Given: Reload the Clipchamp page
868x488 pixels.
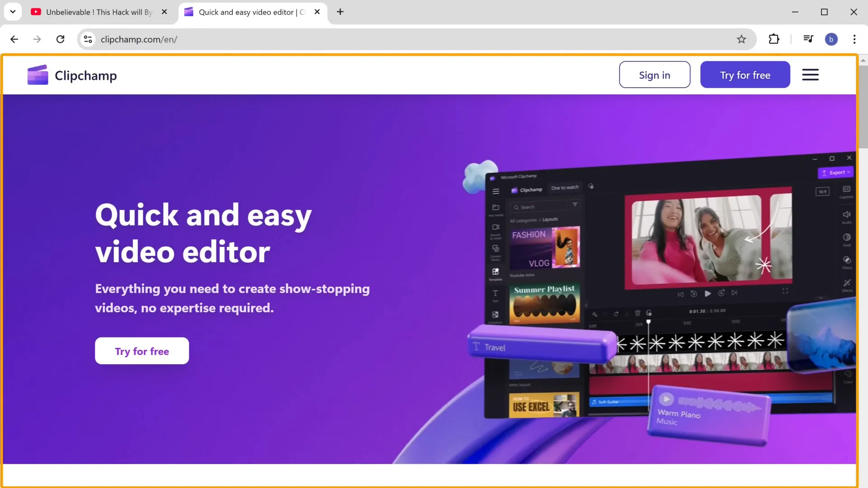Looking at the screenshot, I should pyautogui.click(x=60, y=39).
